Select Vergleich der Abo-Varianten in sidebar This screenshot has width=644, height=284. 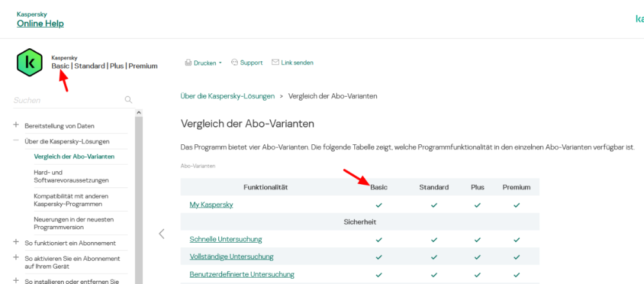click(x=74, y=156)
